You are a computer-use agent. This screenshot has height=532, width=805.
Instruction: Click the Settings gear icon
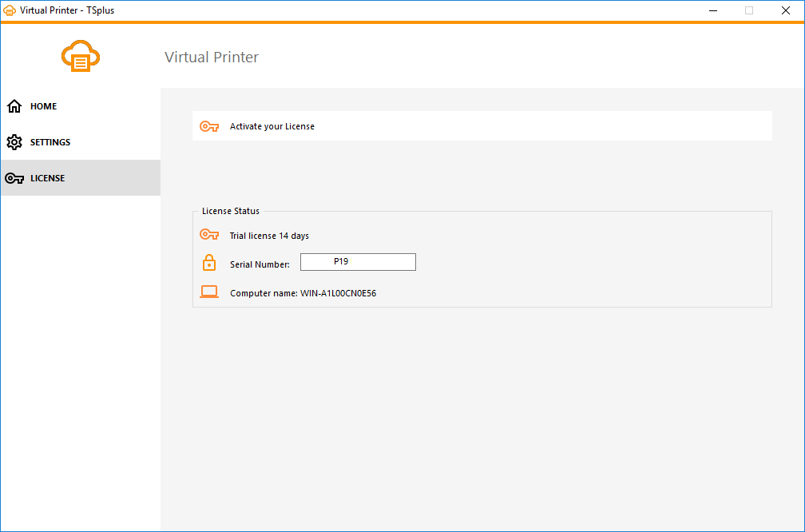pos(14,141)
